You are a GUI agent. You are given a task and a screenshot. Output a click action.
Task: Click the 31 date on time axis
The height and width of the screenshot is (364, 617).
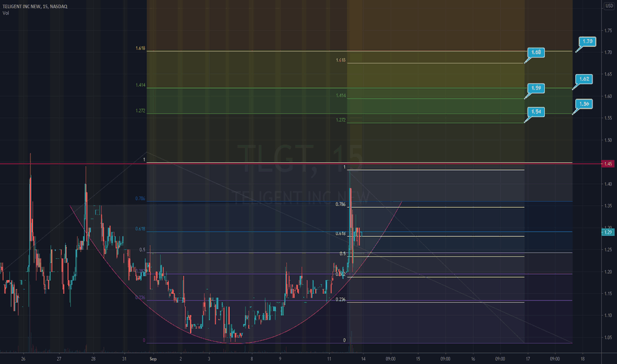coord(124,359)
